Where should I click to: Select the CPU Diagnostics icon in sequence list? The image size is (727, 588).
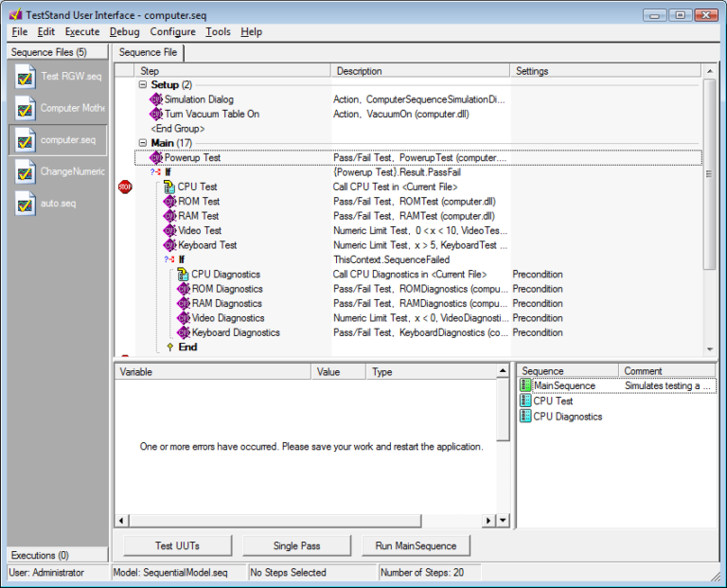526,417
